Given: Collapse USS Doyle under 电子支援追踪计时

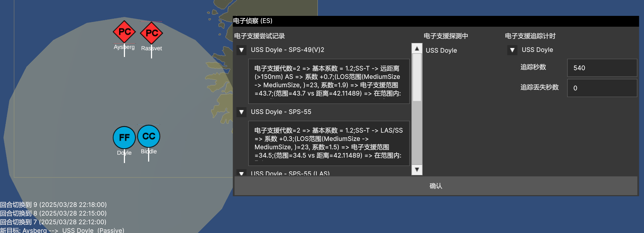Looking at the screenshot, I should [x=512, y=50].
